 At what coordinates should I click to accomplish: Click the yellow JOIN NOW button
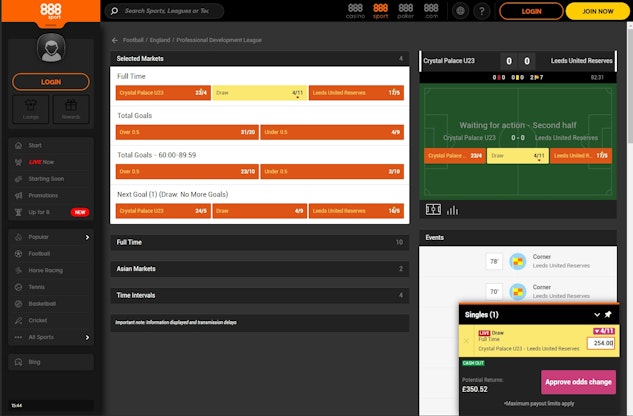point(596,11)
